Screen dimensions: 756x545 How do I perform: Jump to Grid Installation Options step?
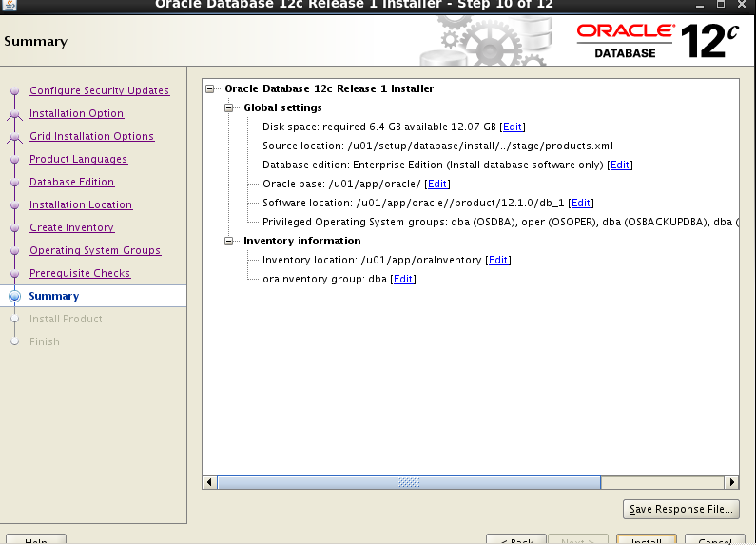(x=91, y=136)
